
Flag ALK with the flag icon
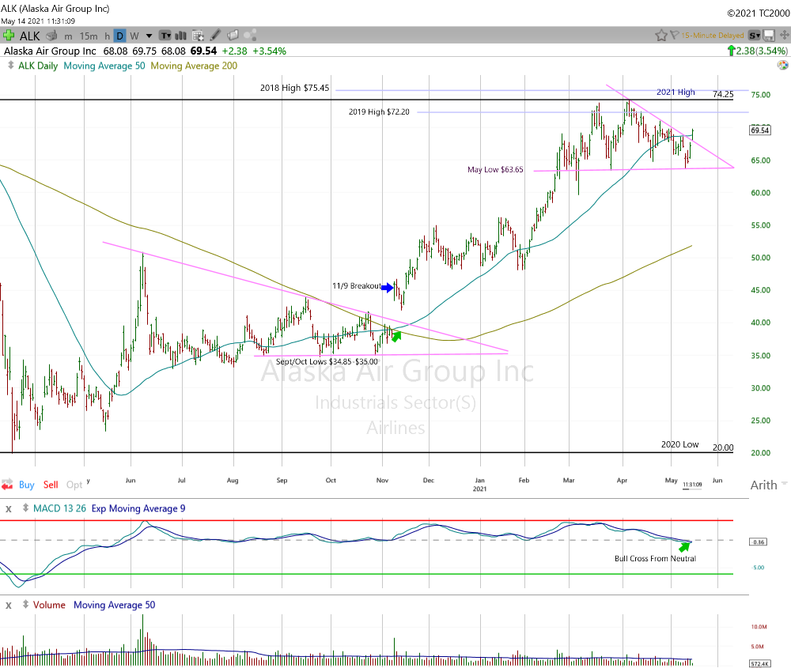[675, 36]
